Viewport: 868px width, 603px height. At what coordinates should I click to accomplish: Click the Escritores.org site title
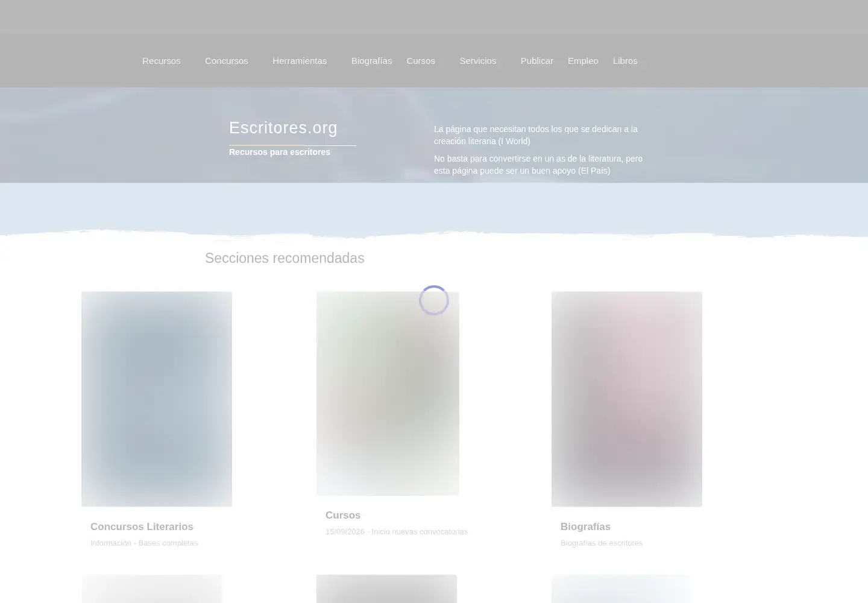[283, 128]
